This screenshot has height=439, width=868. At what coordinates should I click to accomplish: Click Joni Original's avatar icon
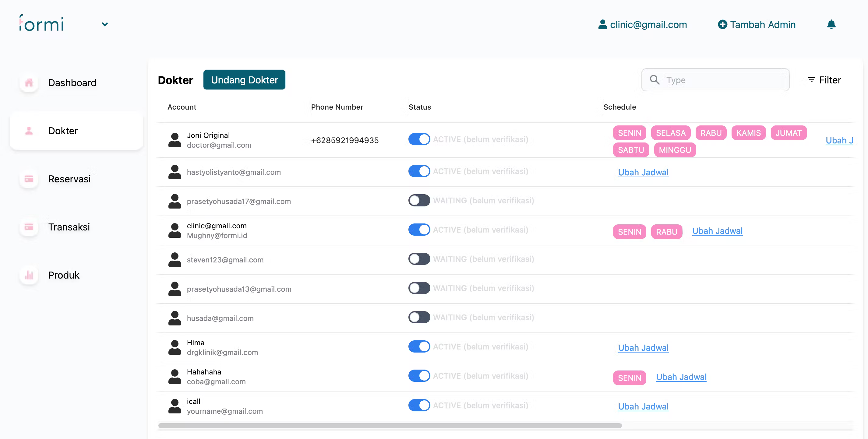[x=175, y=140]
